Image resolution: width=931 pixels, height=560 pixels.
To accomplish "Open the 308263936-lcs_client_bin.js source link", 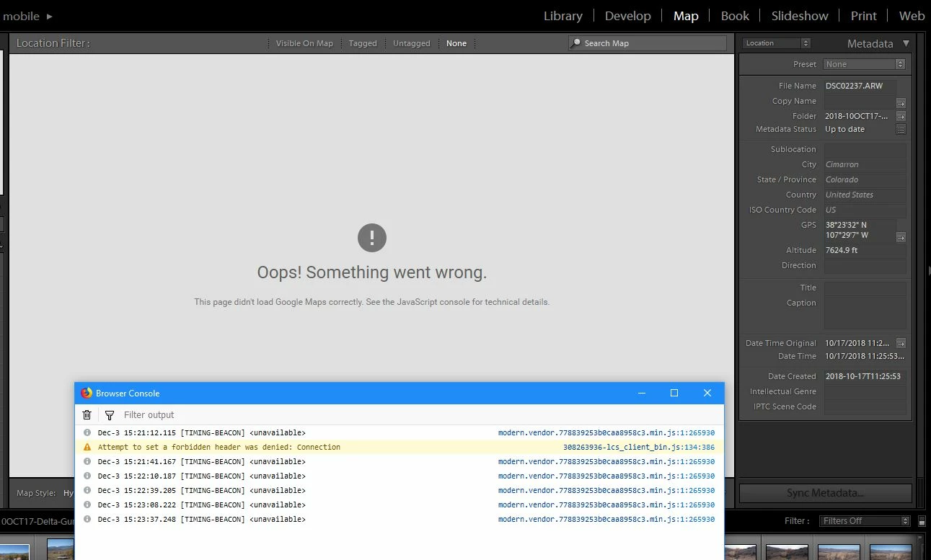I will pyautogui.click(x=639, y=448).
